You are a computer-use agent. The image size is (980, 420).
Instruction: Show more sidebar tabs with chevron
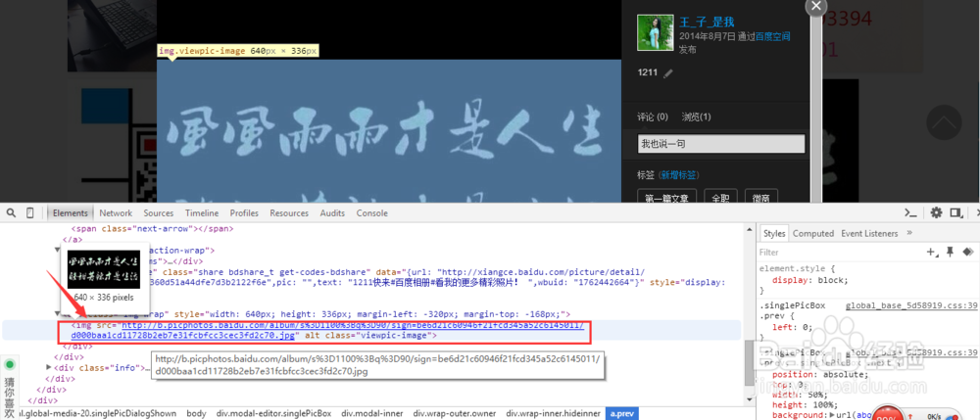coord(909,233)
